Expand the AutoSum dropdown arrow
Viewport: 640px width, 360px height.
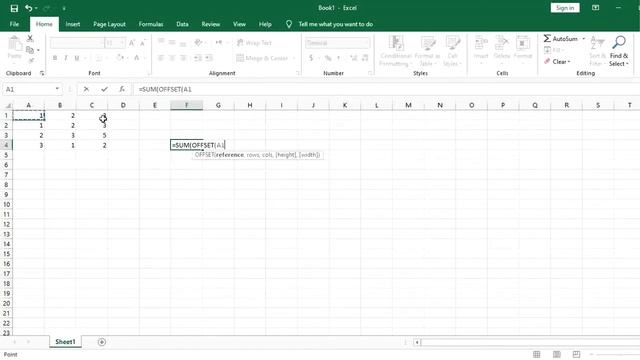click(584, 38)
